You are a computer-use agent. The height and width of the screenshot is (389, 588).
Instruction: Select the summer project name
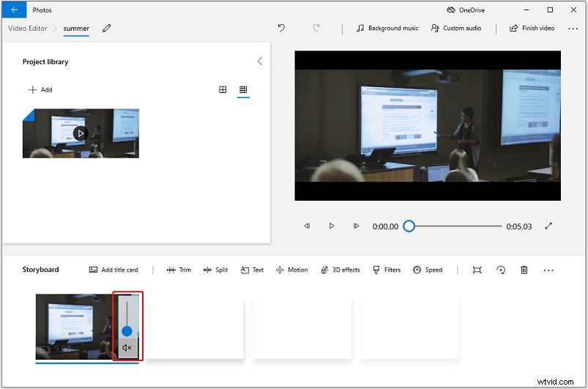click(76, 29)
